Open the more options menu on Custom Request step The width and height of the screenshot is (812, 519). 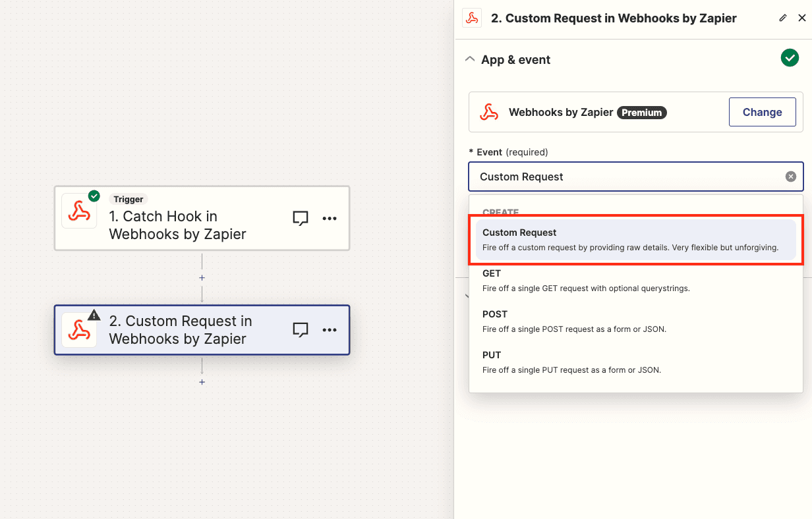click(330, 330)
